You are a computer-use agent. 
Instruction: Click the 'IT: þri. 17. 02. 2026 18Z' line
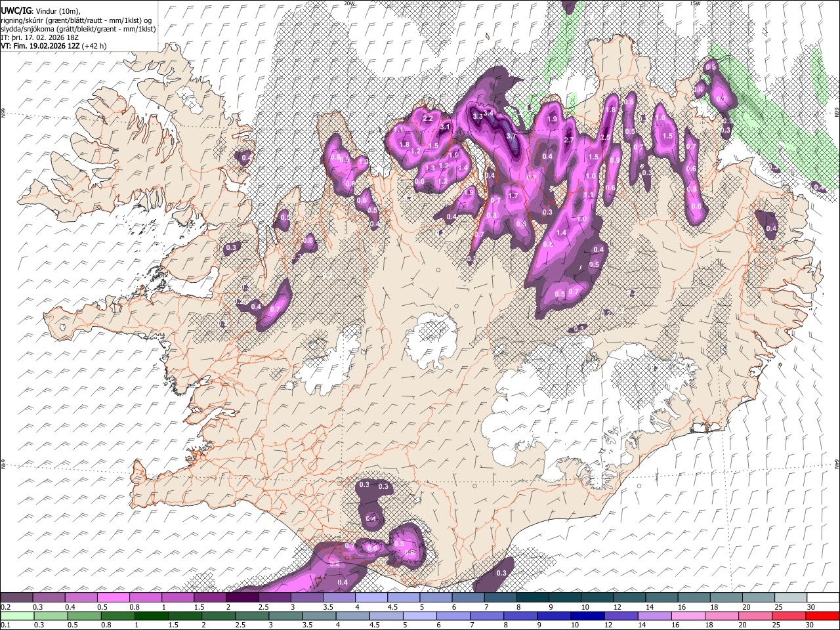coord(40,37)
